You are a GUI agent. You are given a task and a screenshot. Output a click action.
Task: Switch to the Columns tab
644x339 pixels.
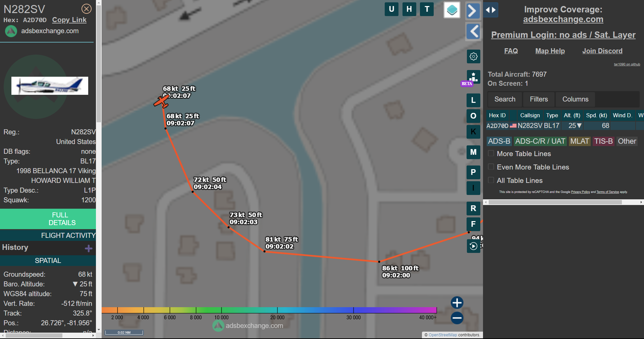(575, 99)
